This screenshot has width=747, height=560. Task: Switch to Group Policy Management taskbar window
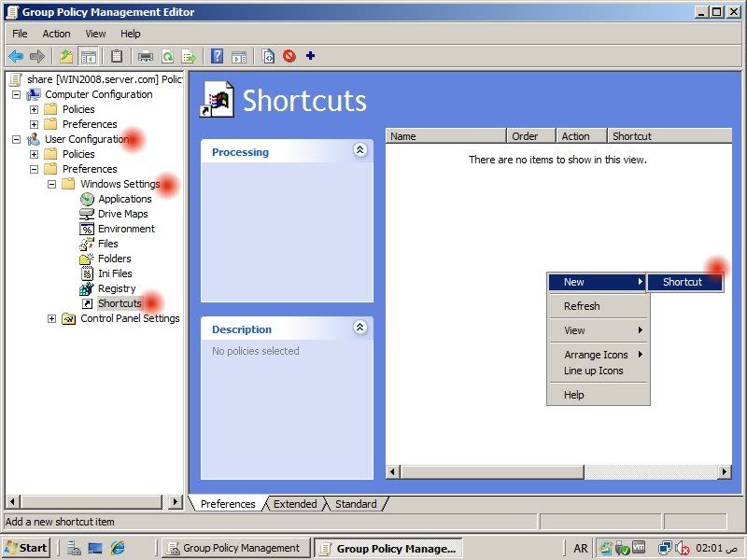[x=236, y=548]
